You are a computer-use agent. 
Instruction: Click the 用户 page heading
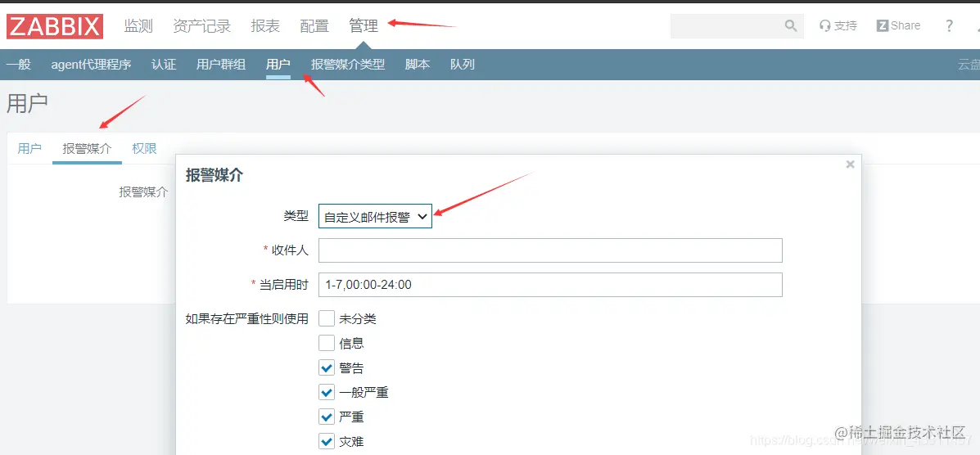tap(27, 105)
